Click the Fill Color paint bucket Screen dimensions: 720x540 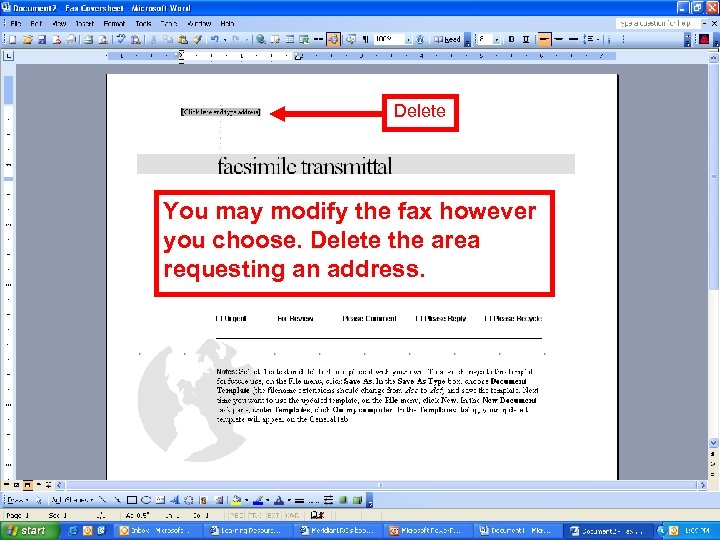pos(236,500)
